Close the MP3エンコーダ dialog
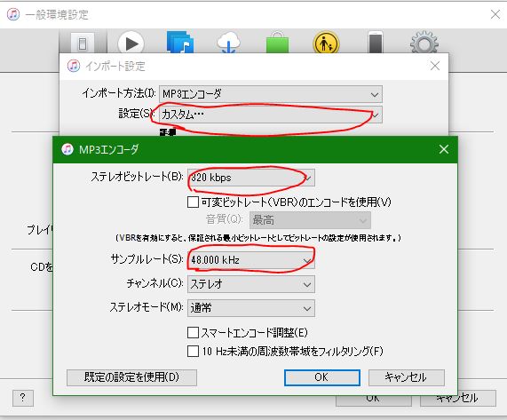The image size is (507, 420). pos(444,149)
